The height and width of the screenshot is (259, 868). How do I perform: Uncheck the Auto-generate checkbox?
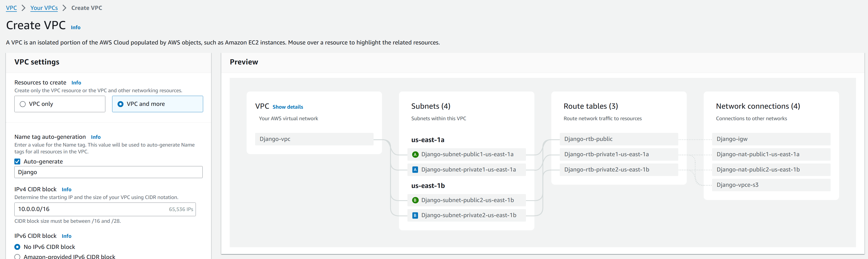pos(18,162)
